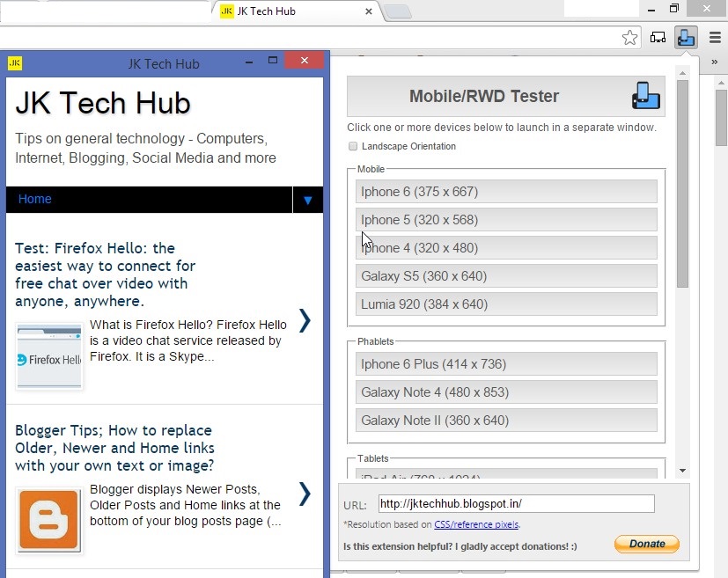Viewport: 728px width, 578px height.
Task: Close the JK Tech Hub browser tab
Action: coord(369,11)
